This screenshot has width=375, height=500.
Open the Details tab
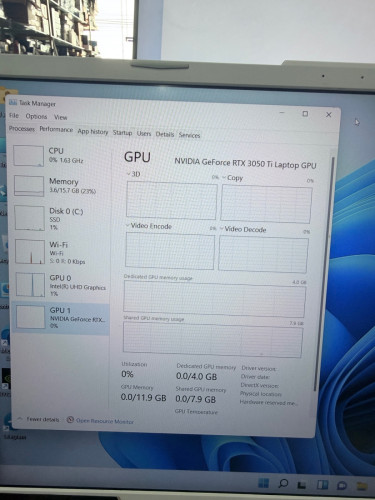165,134
